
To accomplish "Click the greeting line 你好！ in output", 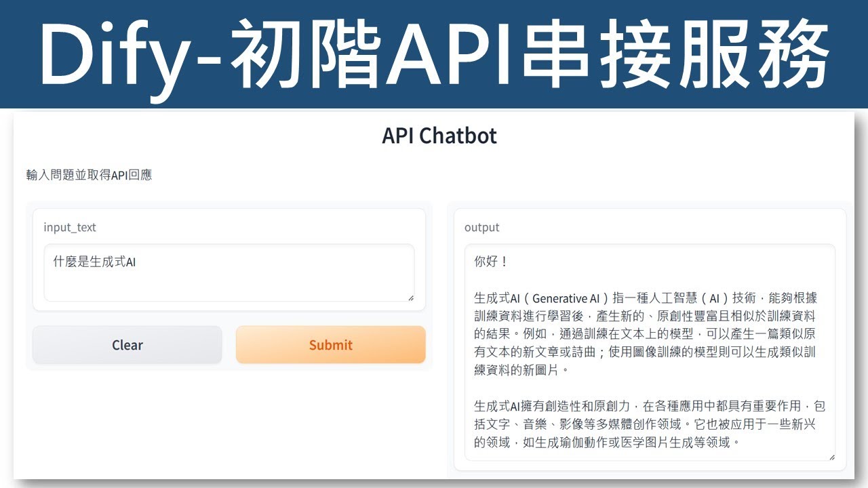I will coord(491,262).
